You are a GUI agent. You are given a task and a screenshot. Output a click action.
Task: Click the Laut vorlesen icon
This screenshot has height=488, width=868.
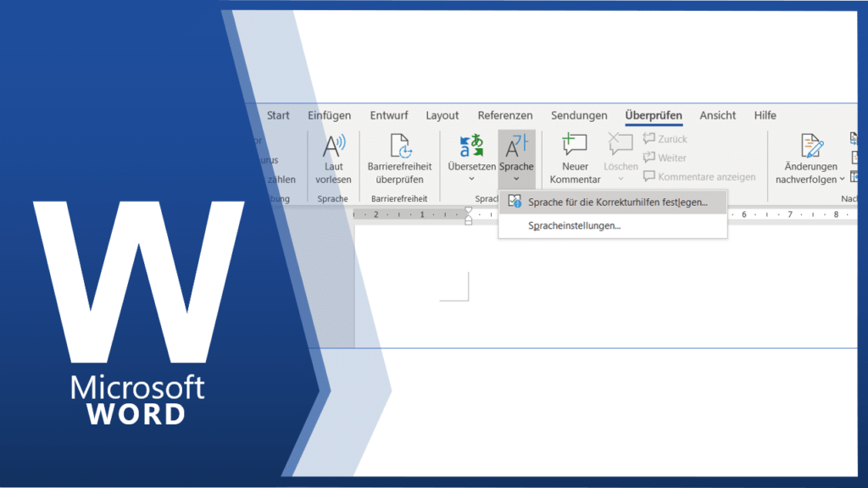[x=333, y=146]
